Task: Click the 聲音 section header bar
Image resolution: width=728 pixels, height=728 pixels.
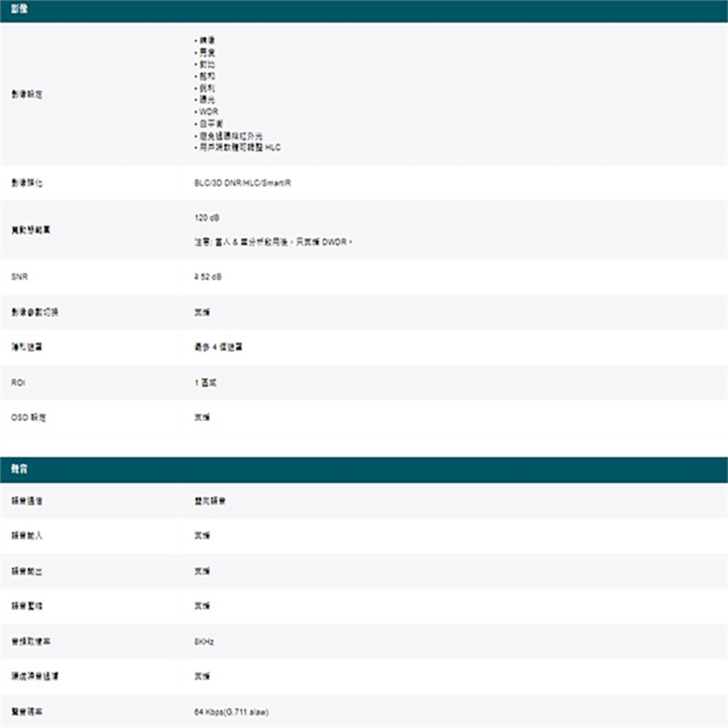Action: [x=364, y=470]
